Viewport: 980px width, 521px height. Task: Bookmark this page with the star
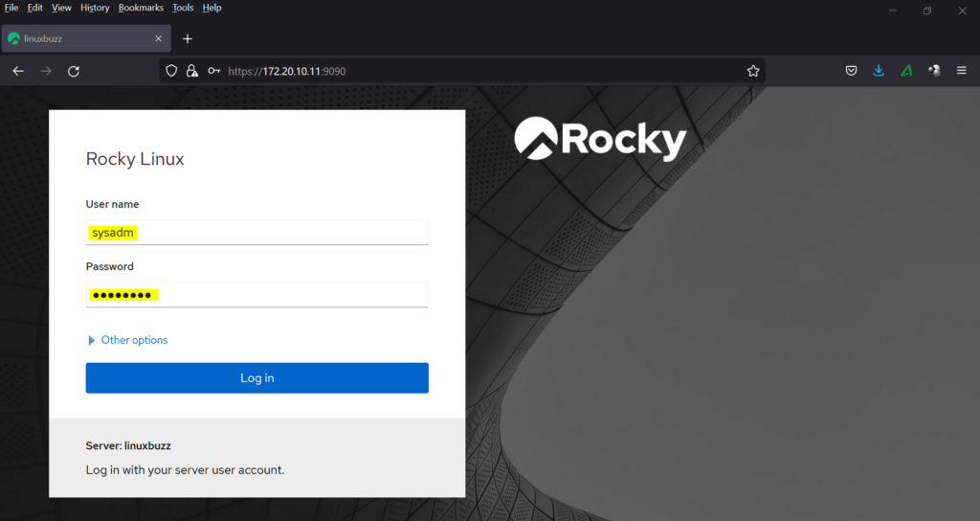pyautogui.click(x=753, y=71)
